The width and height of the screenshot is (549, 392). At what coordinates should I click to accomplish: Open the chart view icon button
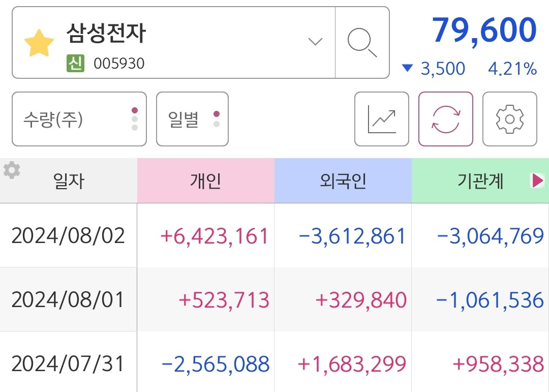[382, 119]
